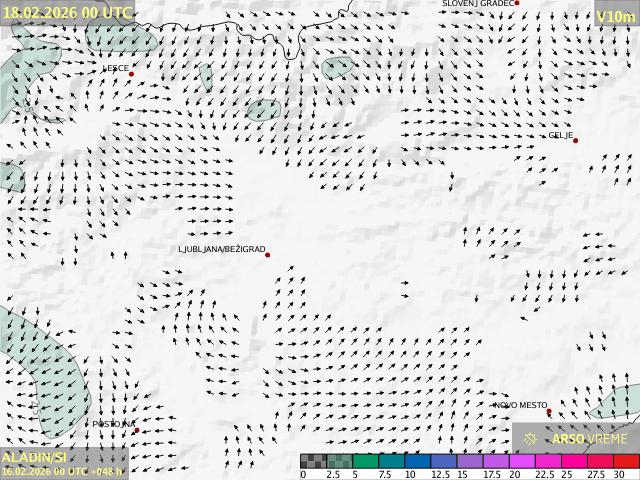Pick the red 30 legend color

[626, 461]
